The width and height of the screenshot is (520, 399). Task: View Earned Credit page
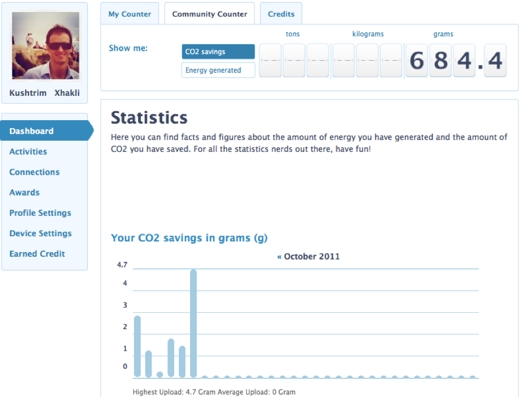pyautogui.click(x=37, y=254)
